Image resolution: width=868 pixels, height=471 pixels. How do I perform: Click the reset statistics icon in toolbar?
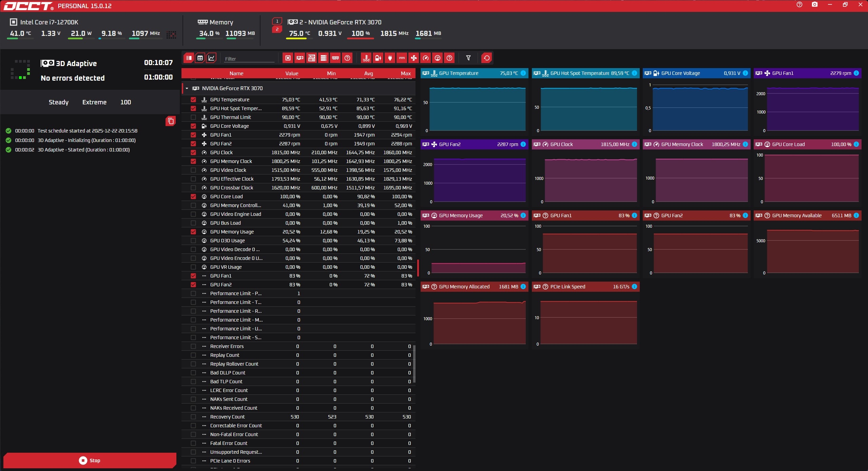pyautogui.click(x=486, y=58)
